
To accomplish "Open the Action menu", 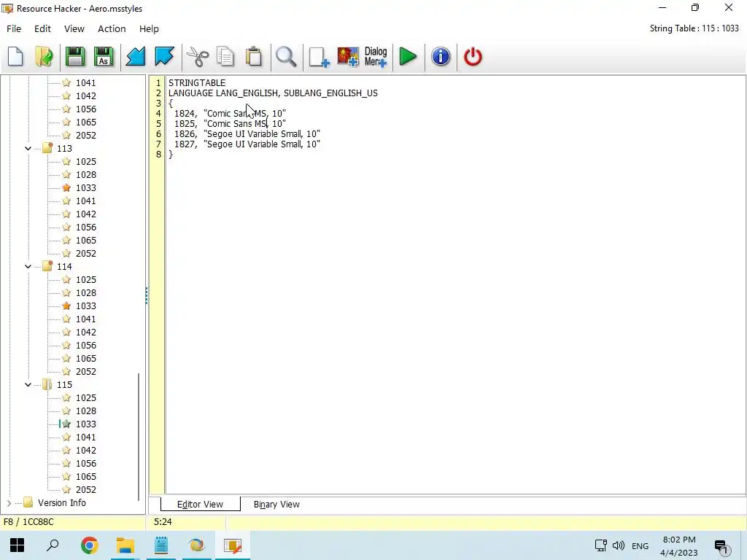I will pyautogui.click(x=112, y=28).
